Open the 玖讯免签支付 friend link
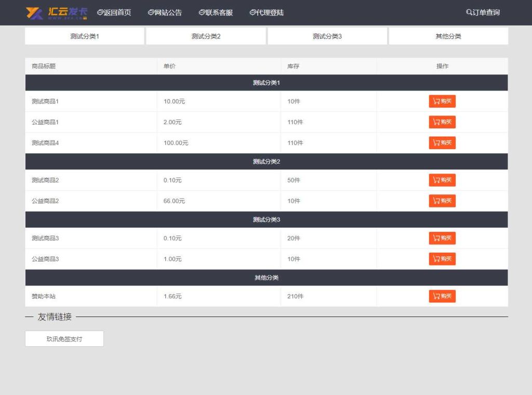Screen dimensions: 532x395 pyautogui.click(x=64, y=338)
